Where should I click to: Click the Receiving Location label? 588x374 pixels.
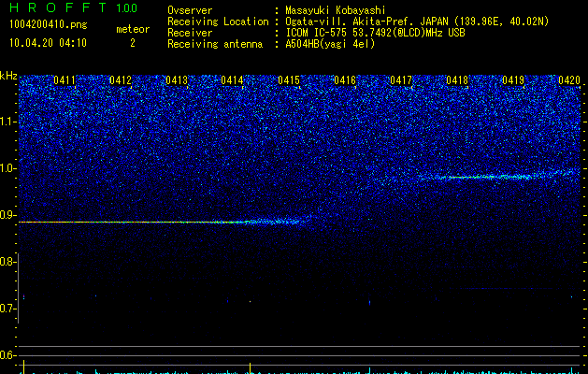pos(218,22)
